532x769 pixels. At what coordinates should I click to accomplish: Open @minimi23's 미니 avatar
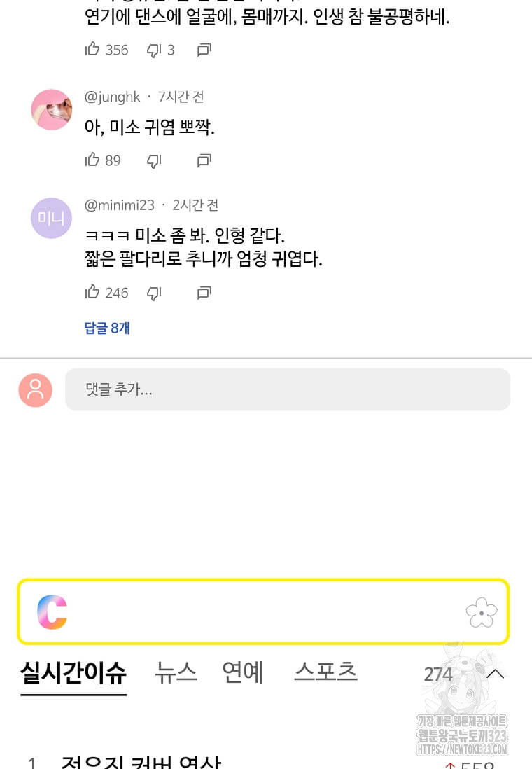pyautogui.click(x=51, y=218)
